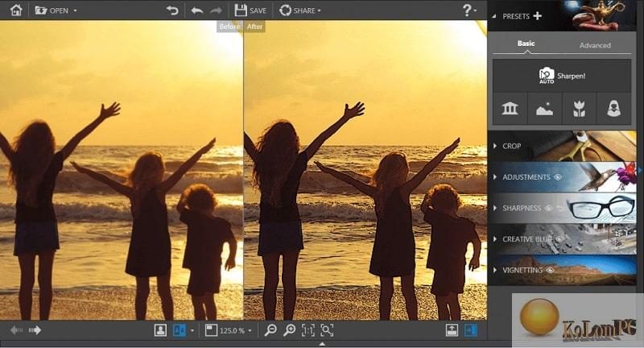Open the Share menu
This screenshot has height=348, width=644.
click(299, 10)
